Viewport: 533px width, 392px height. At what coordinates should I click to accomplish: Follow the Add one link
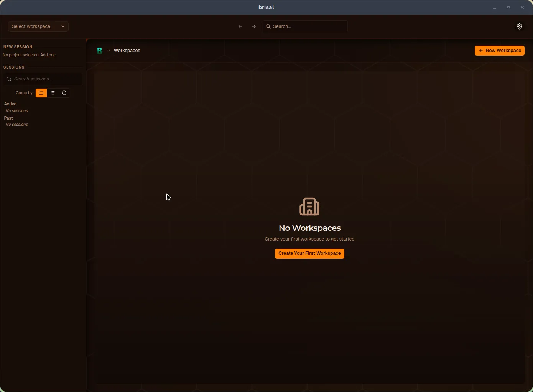click(48, 55)
